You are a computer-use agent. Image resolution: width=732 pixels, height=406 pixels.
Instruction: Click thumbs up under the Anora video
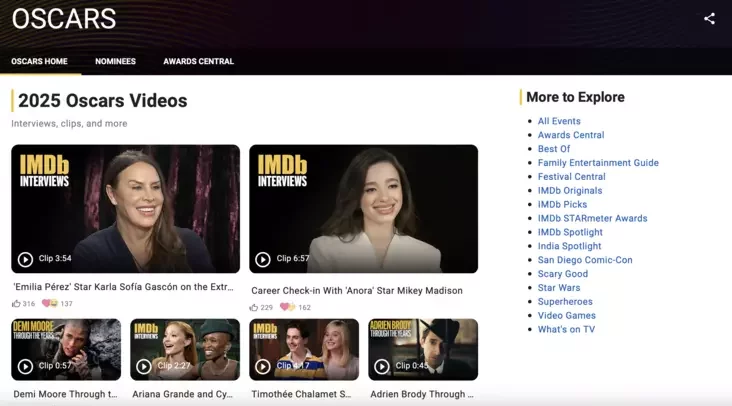(255, 308)
